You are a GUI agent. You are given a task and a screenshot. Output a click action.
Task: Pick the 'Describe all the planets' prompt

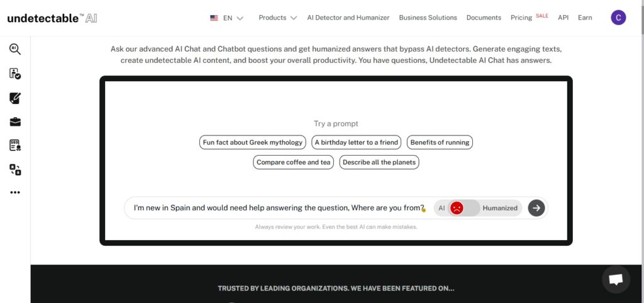379,162
